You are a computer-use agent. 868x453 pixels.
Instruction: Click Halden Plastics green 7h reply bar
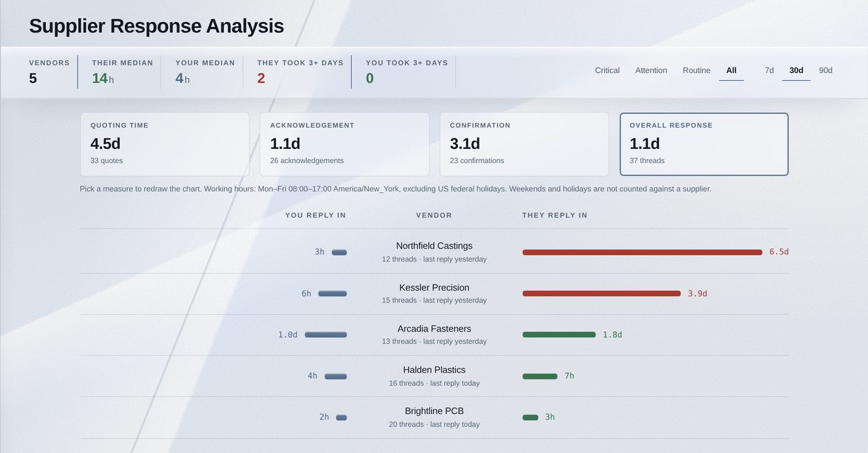(x=540, y=376)
